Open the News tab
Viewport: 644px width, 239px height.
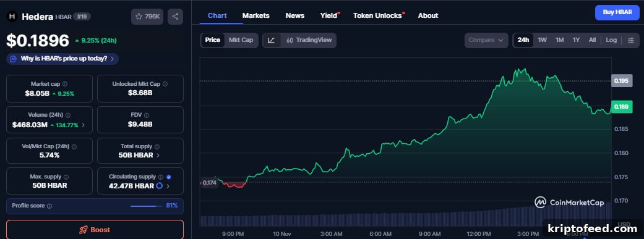coord(295,15)
